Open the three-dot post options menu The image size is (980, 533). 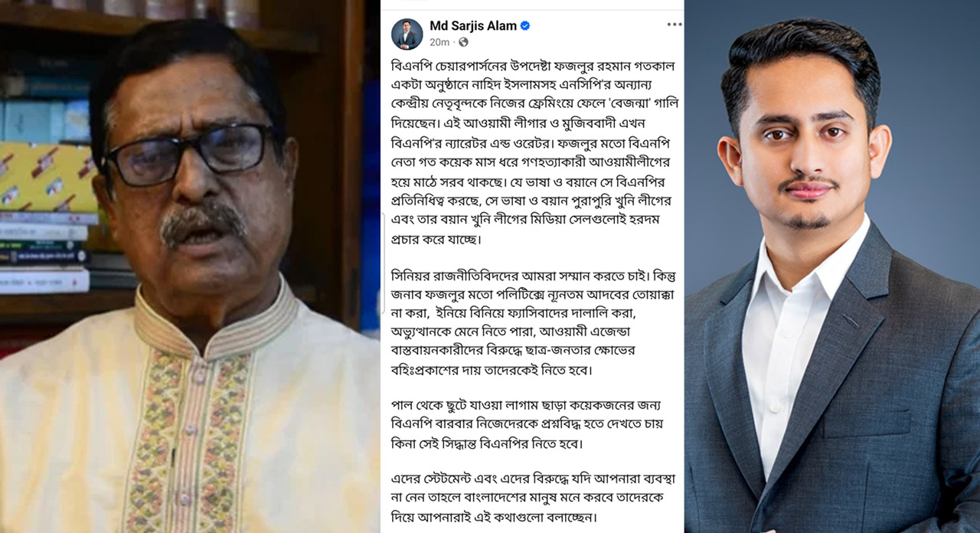pyautogui.click(x=674, y=25)
